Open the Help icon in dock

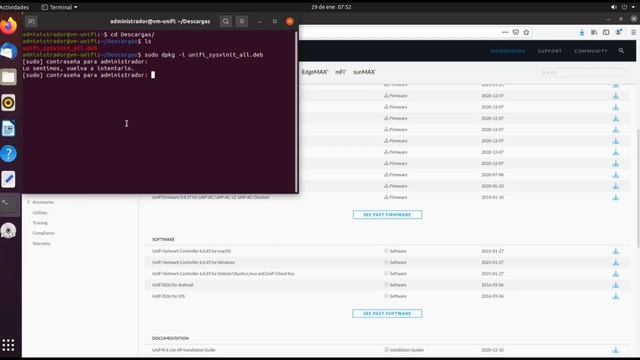[x=9, y=154]
